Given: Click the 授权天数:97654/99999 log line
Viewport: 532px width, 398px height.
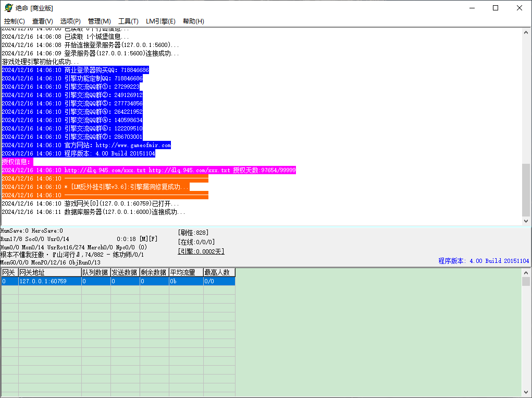Looking at the screenshot, I should [149, 170].
